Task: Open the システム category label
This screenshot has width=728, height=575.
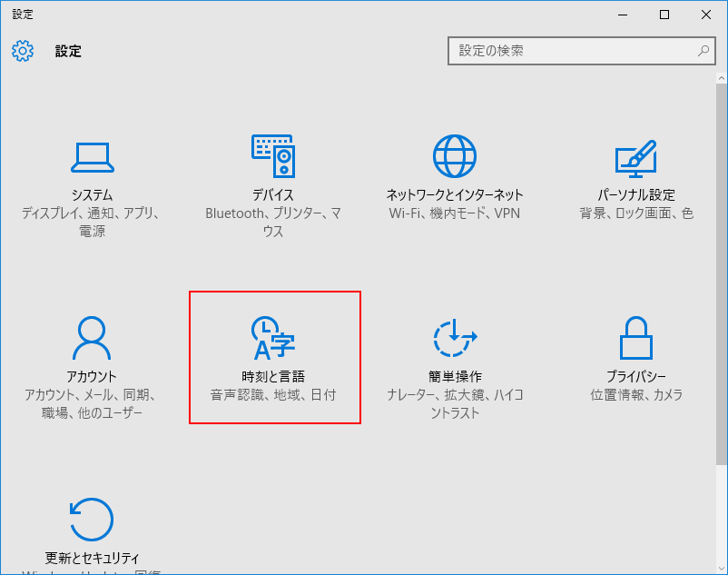Action: 92,195
